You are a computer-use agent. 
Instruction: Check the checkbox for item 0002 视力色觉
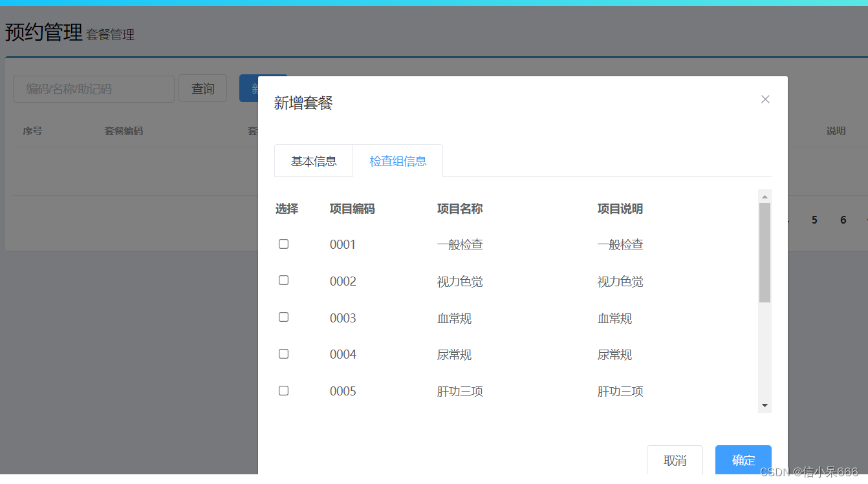coord(283,280)
